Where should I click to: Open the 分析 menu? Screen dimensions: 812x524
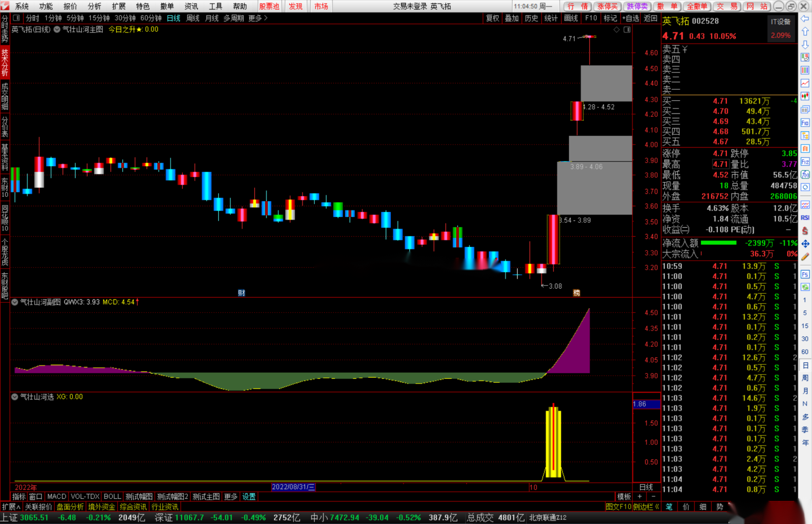click(94, 6)
